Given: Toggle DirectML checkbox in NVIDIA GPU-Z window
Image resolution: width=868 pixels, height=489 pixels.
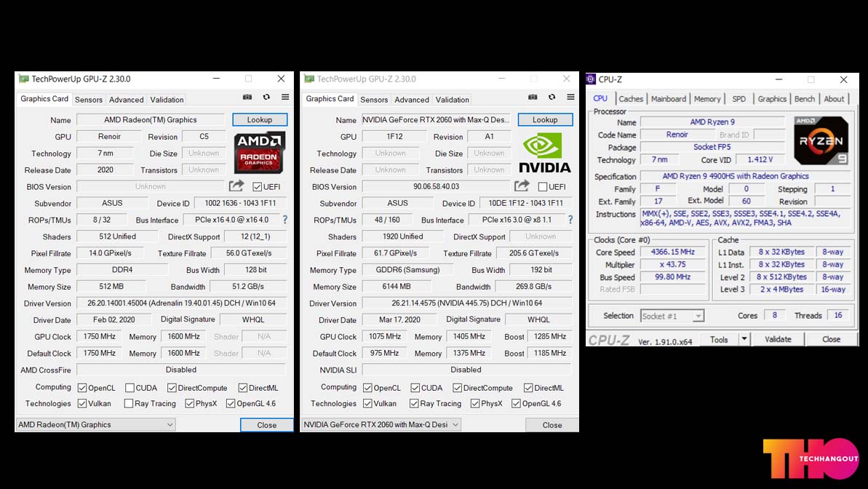Looking at the screenshot, I should click(528, 388).
